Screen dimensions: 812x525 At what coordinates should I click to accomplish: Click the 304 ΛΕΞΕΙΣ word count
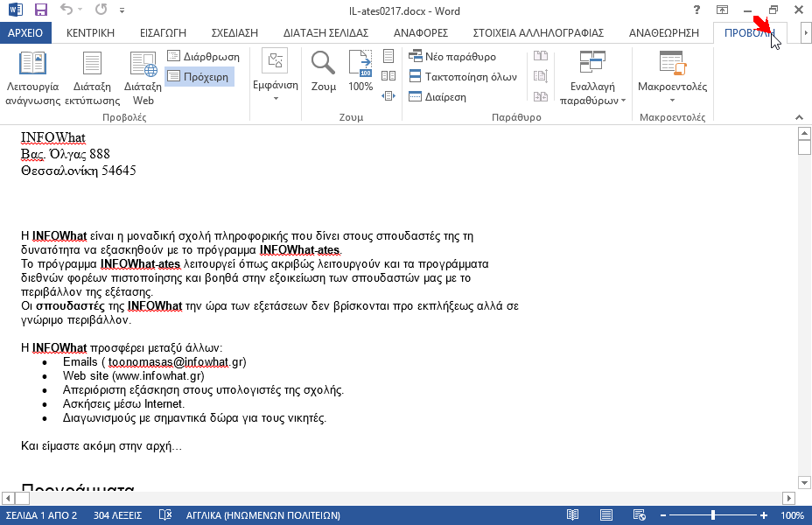(117, 515)
